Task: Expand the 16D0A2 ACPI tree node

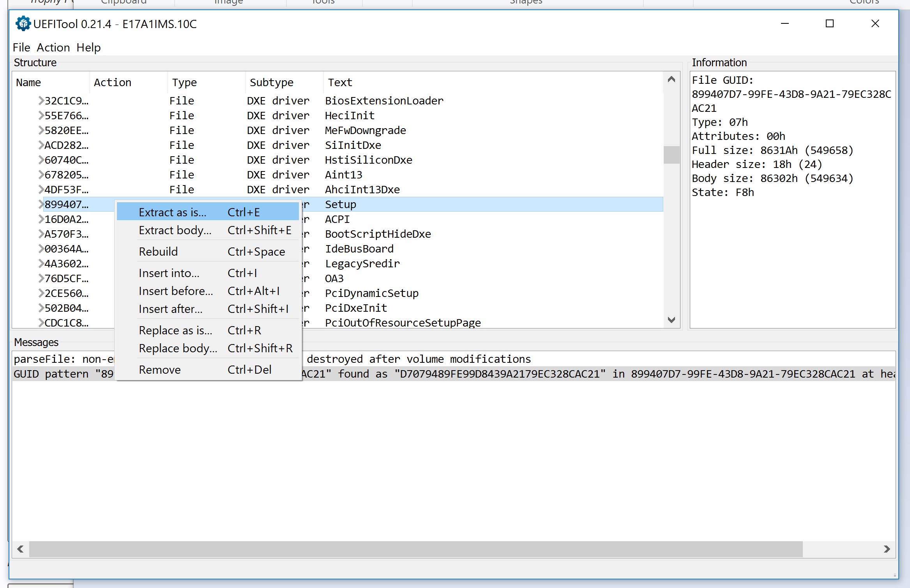Action: [x=41, y=219]
